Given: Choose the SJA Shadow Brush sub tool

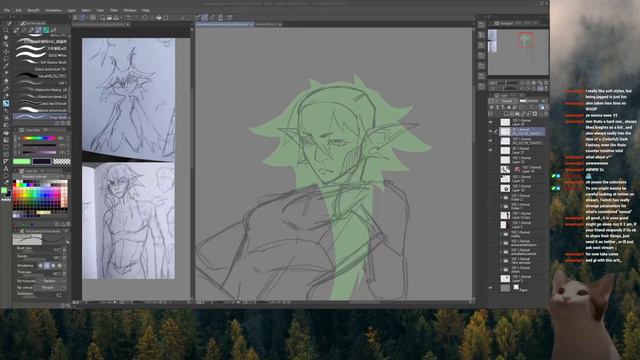Looking at the screenshot, I should [41, 62].
